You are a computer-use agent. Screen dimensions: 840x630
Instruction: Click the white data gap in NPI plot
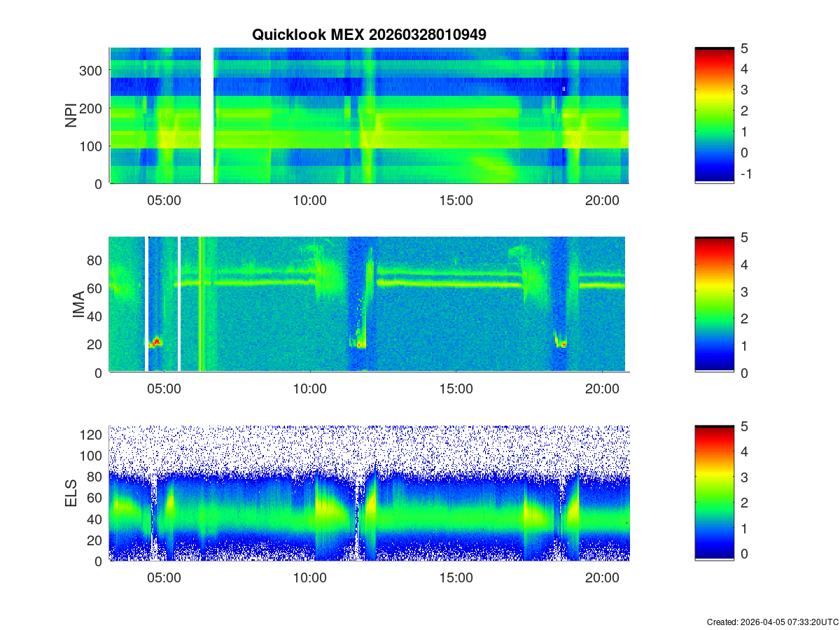pos(206,115)
